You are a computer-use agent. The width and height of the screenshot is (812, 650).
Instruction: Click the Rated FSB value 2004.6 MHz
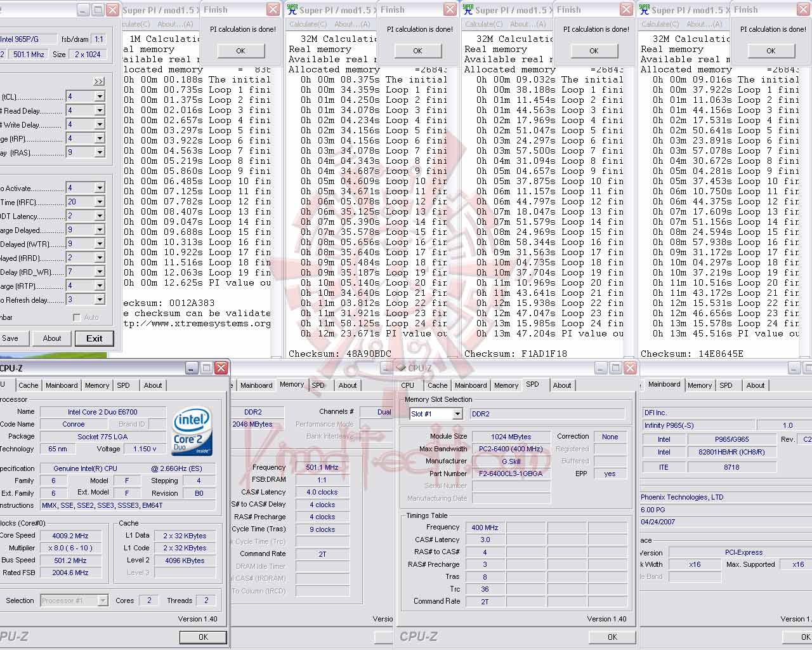[x=71, y=573]
